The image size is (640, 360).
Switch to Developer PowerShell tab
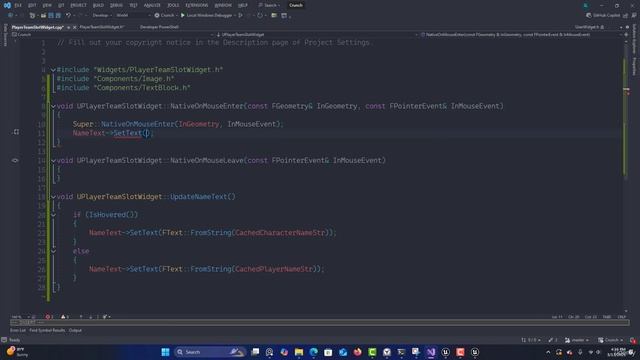tap(159, 27)
